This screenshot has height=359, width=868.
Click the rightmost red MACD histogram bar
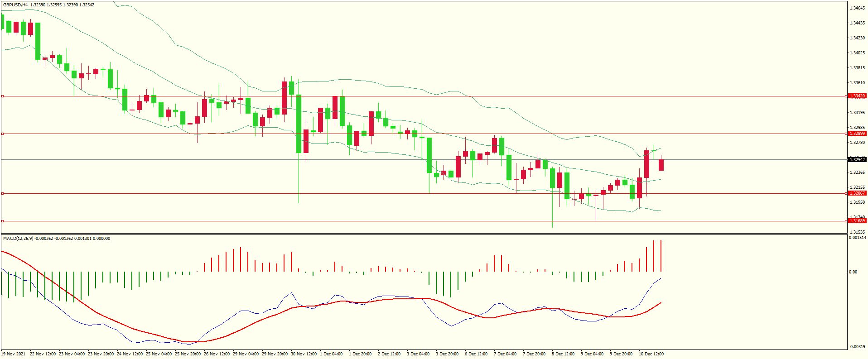(x=661, y=256)
